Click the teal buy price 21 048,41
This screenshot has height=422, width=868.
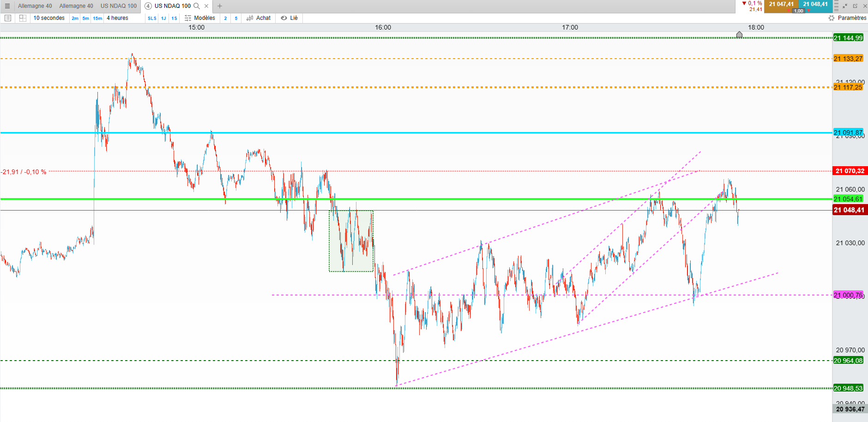coord(815,4)
